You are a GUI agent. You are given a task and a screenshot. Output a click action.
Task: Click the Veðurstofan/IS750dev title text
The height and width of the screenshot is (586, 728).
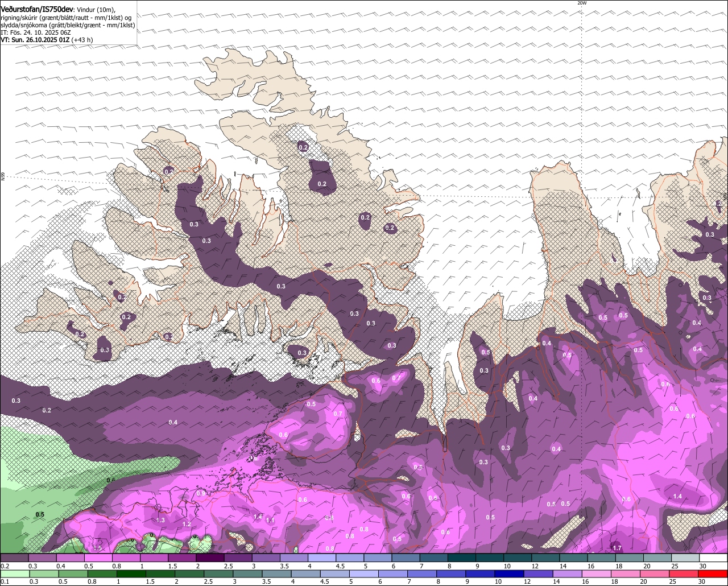point(37,9)
